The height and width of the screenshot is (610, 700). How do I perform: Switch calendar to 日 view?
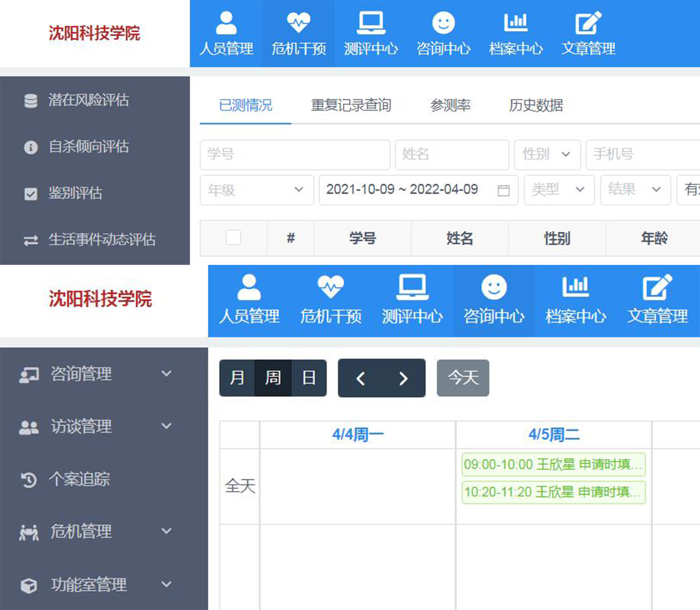[309, 378]
